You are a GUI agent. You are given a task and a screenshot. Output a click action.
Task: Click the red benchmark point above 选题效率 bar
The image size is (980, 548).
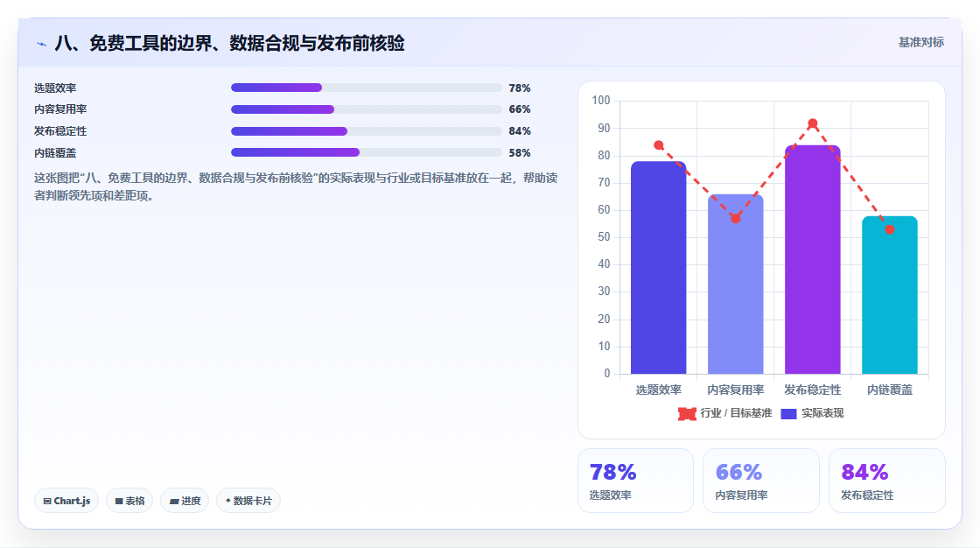(x=658, y=145)
